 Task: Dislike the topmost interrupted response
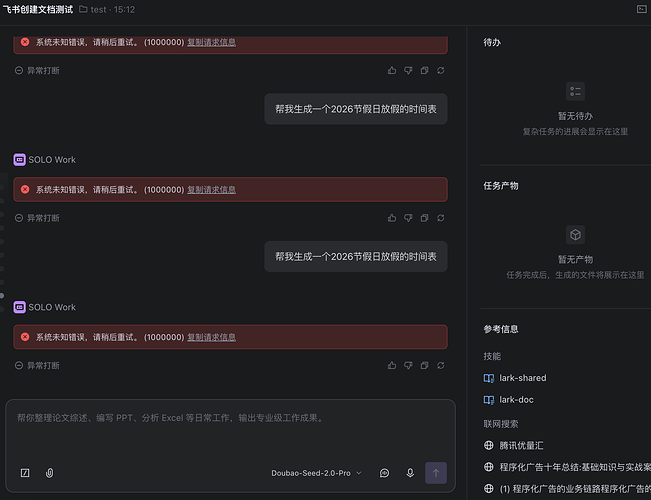[408, 70]
